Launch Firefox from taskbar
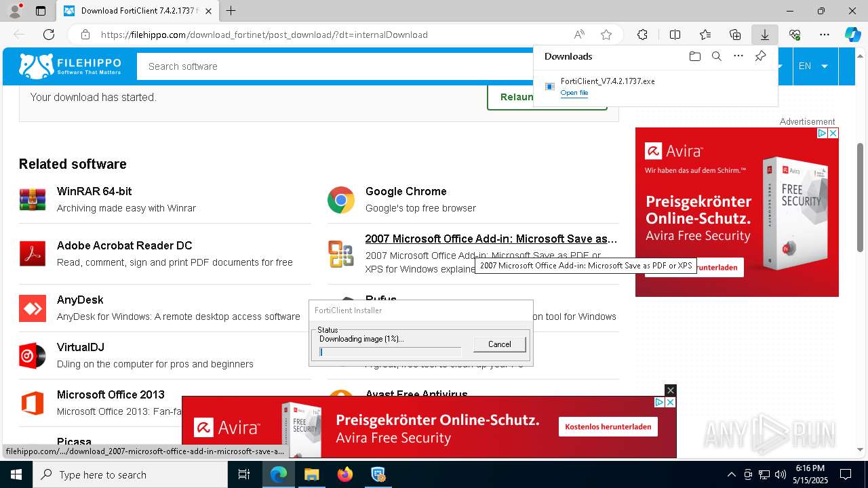This screenshot has width=868, height=488. click(345, 474)
